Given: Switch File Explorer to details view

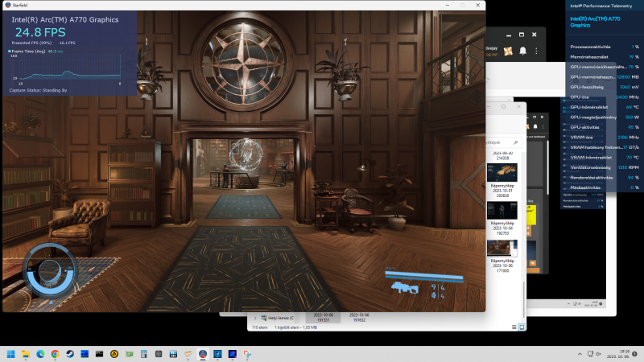Looking at the screenshot, I should (514, 327).
